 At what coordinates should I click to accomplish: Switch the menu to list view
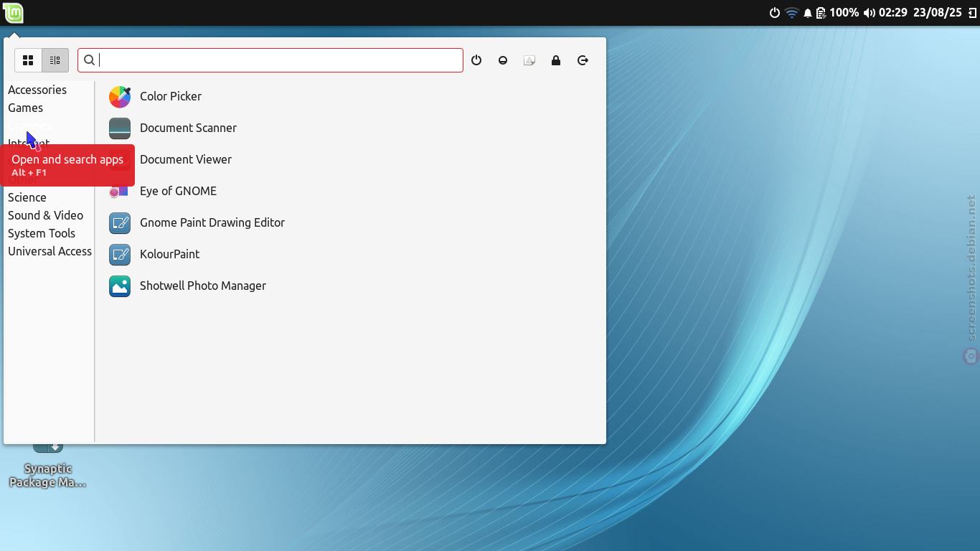pos(55,60)
